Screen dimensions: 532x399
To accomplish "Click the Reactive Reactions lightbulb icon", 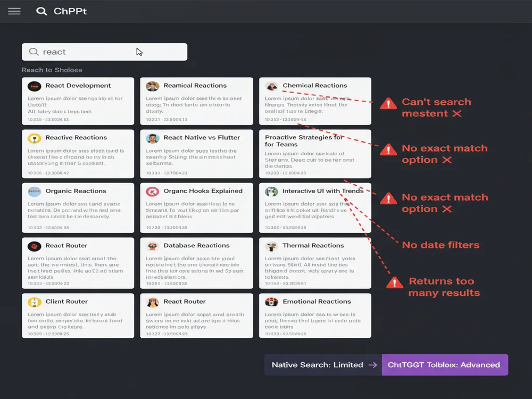I will pyautogui.click(x=34, y=138).
